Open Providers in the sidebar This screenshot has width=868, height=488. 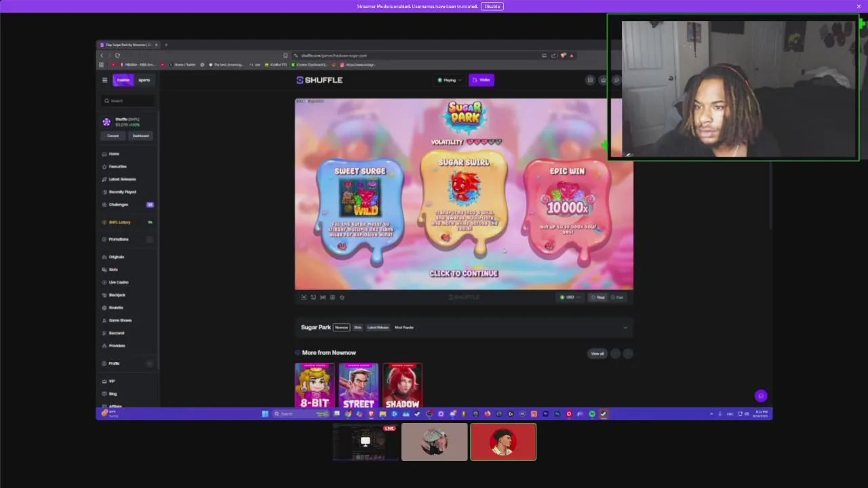117,346
